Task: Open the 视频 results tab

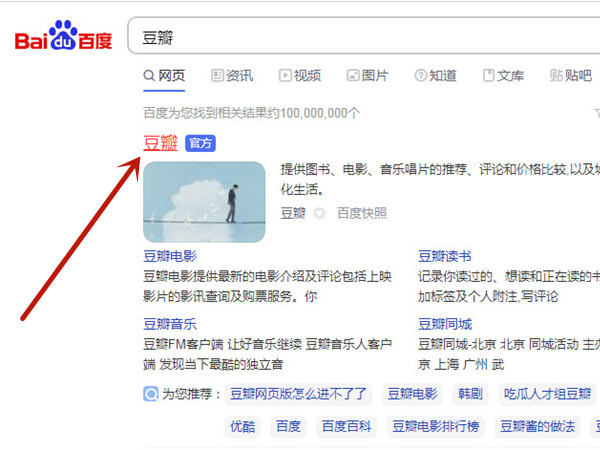Action: [300, 76]
